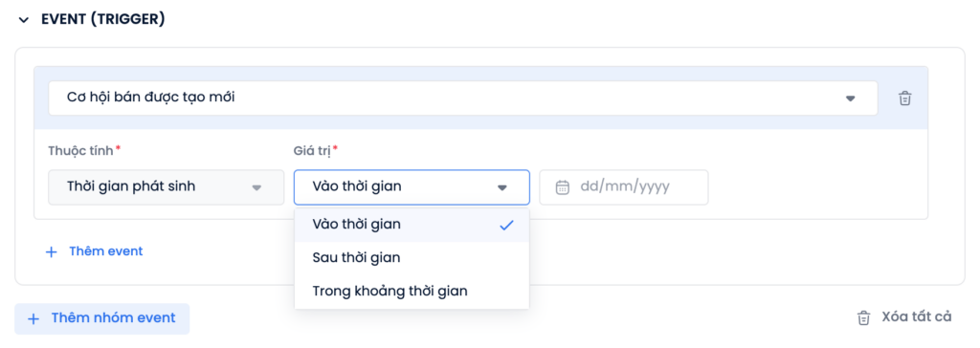Image resolution: width=980 pixels, height=348 pixels.
Task: Click 'Xóa tất cả' to delete all
Action: [x=916, y=316]
